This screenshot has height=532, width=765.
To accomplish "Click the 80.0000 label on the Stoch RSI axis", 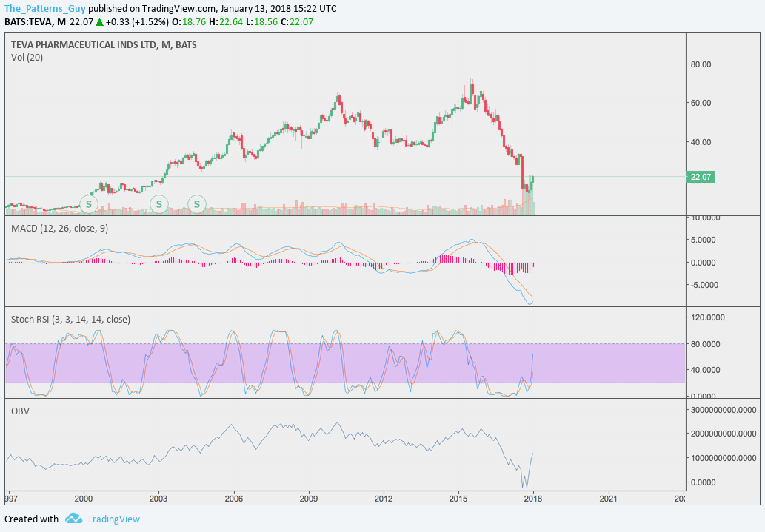I will click(x=706, y=344).
